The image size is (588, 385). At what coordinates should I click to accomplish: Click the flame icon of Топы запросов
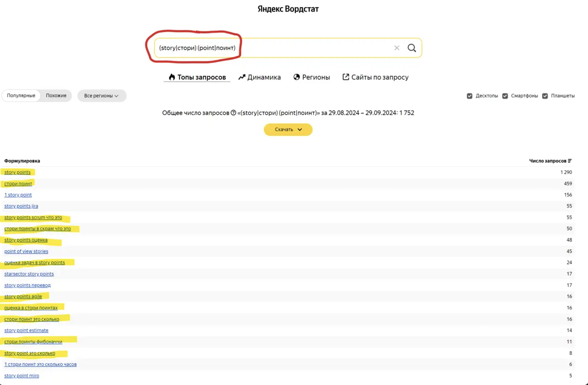(x=172, y=77)
